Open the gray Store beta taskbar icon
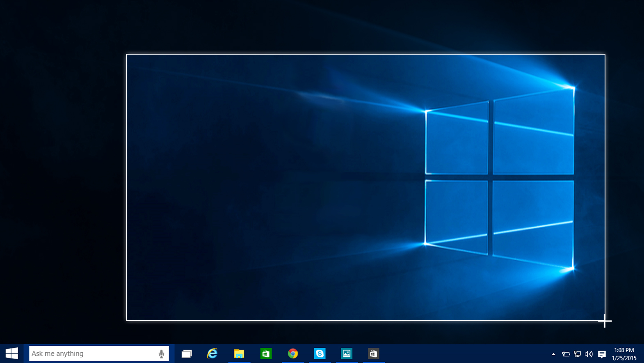The height and width of the screenshot is (363, 644). (x=373, y=354)
